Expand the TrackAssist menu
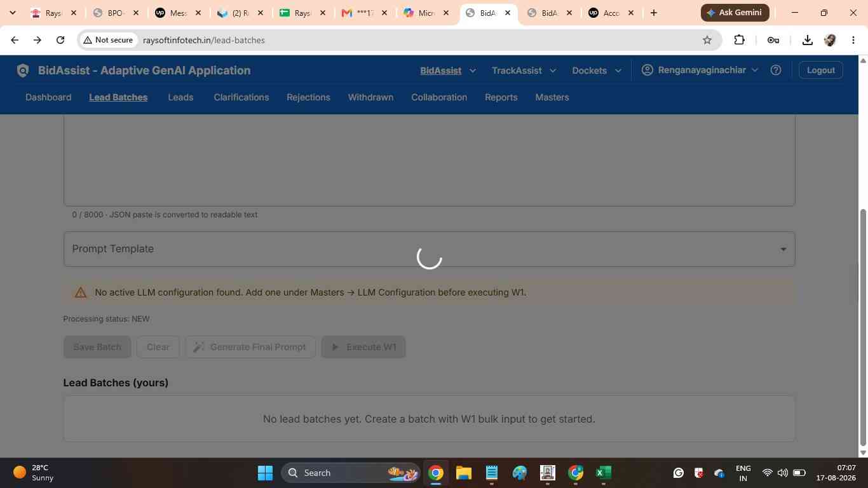 [x=524, y=71]
